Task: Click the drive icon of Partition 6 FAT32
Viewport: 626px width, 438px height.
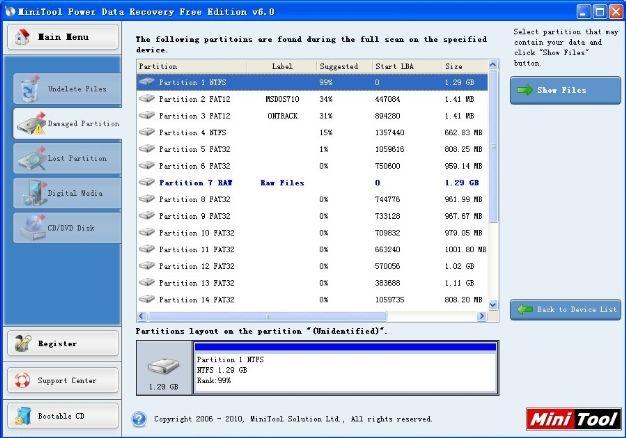Action: click(x=147, y=165)
